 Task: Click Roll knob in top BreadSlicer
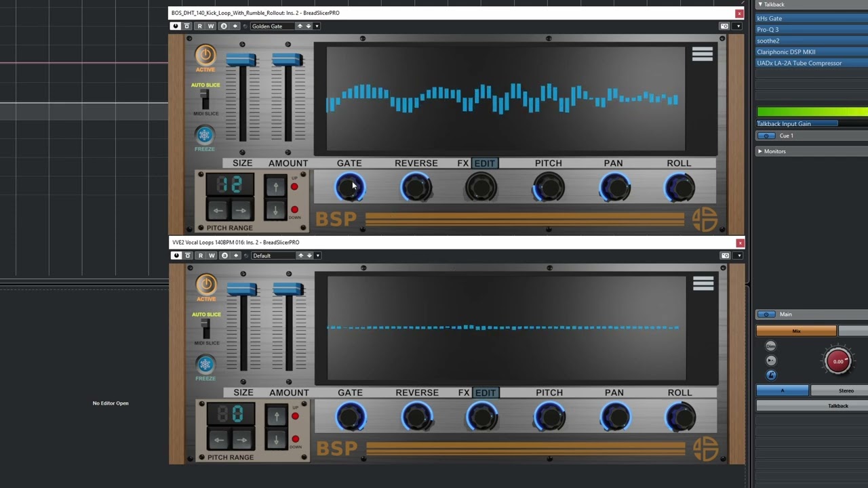(x=679, y=188)
